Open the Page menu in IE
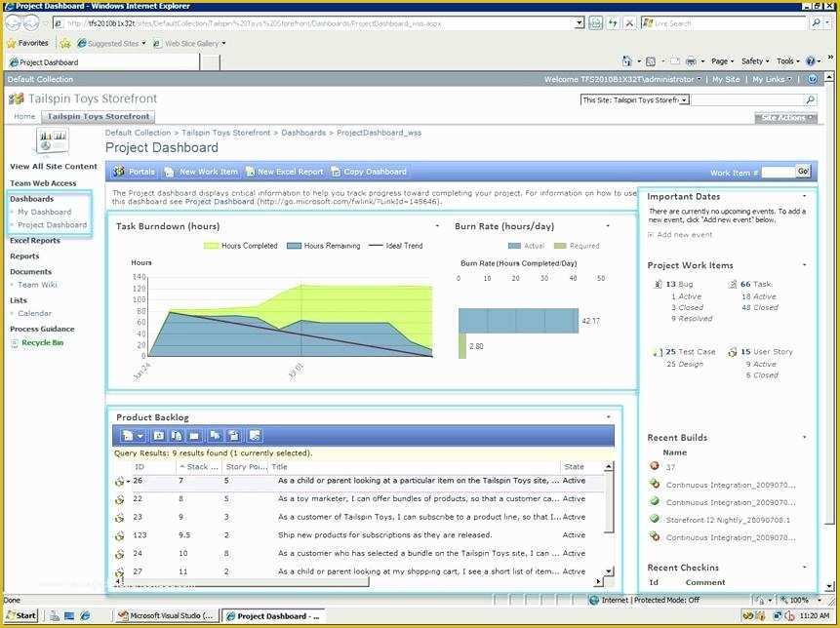The width and height of the screenshot is (840, 628). (722, 61)
